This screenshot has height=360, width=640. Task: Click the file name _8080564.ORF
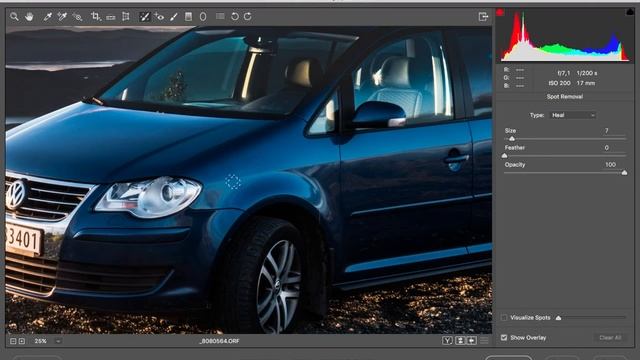(219, 341)
